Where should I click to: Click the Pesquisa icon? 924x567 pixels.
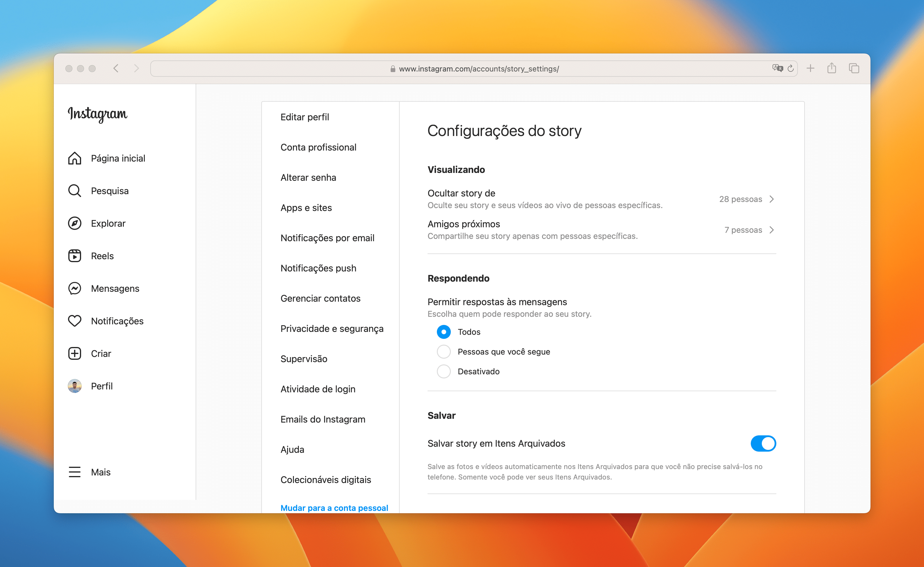click(x=75, y=191)
